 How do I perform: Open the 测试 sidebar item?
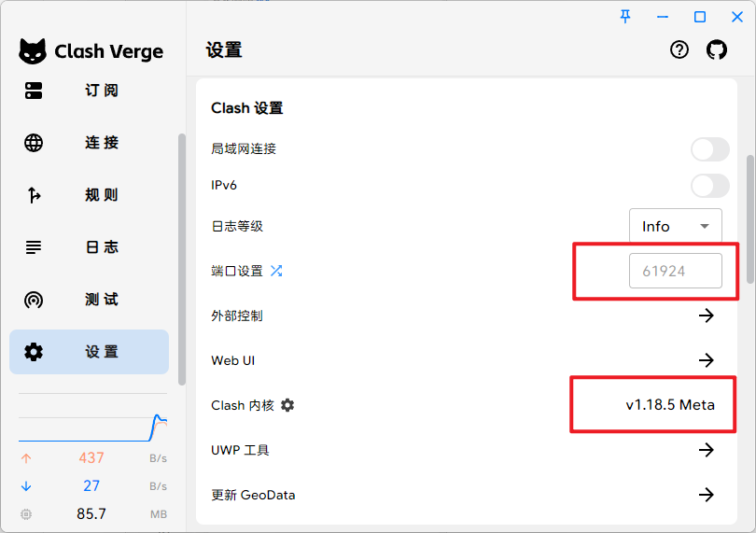[90, 300]
